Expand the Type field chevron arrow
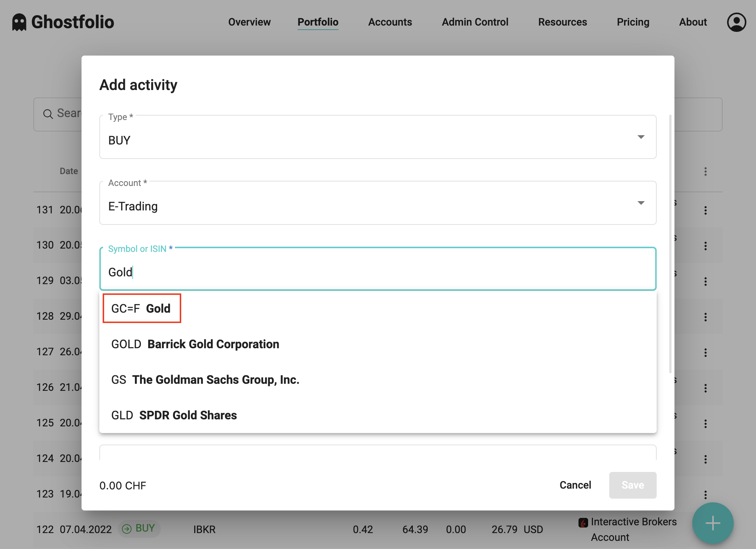Image resolution: width=756 pixels, height=549 pixels. [x=641, y=137]
